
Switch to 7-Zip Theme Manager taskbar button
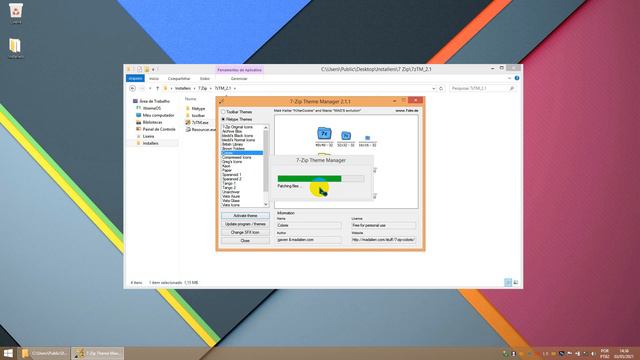pos(97,353)
